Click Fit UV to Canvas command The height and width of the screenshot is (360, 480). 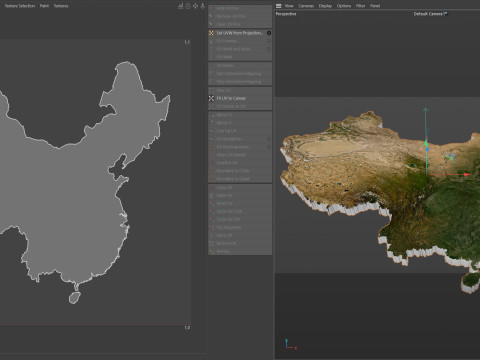click(x=240, y=98)
